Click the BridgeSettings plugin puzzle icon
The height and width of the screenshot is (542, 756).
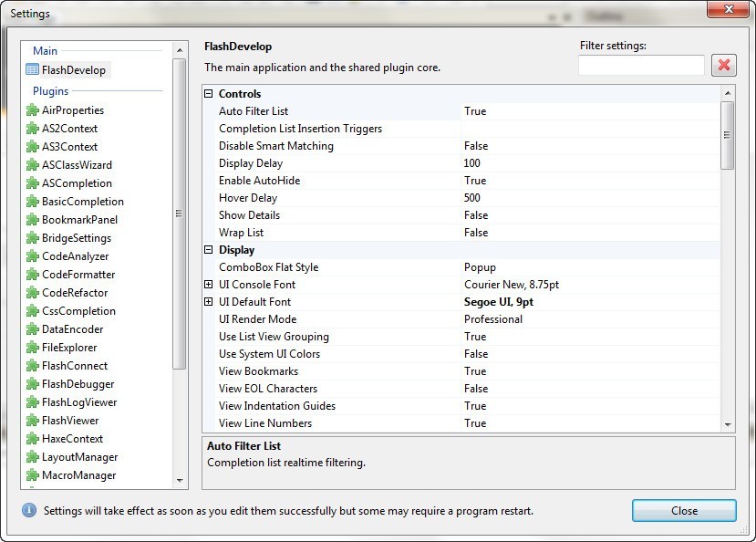(32, 238)
